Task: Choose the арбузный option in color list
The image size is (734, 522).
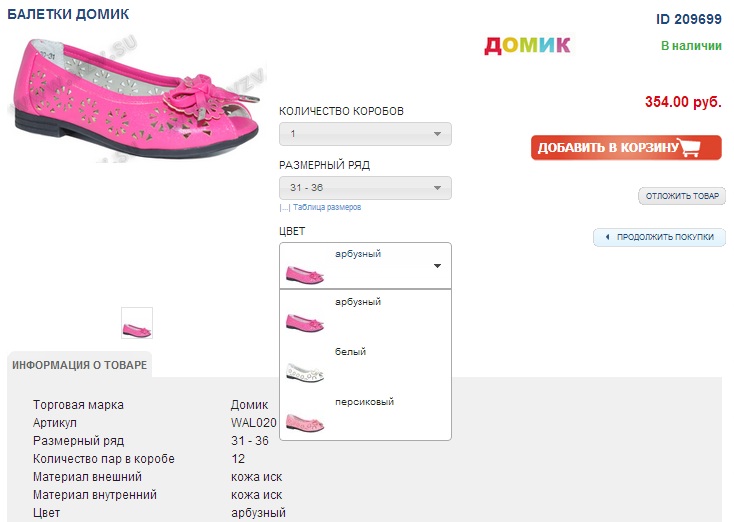Action: tap(358, 302)
